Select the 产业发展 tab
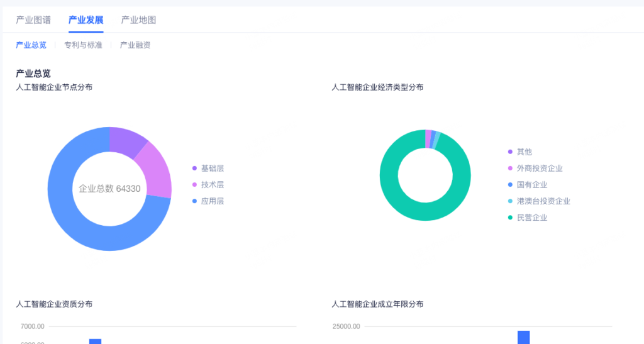The image size is (644, 344). point(86,19)
